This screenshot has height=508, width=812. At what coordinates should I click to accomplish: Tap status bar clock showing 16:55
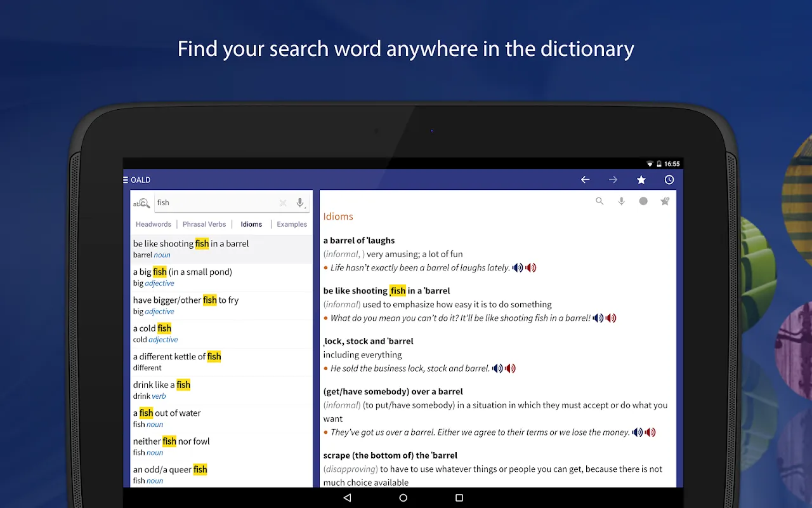(x=672, y=164)
